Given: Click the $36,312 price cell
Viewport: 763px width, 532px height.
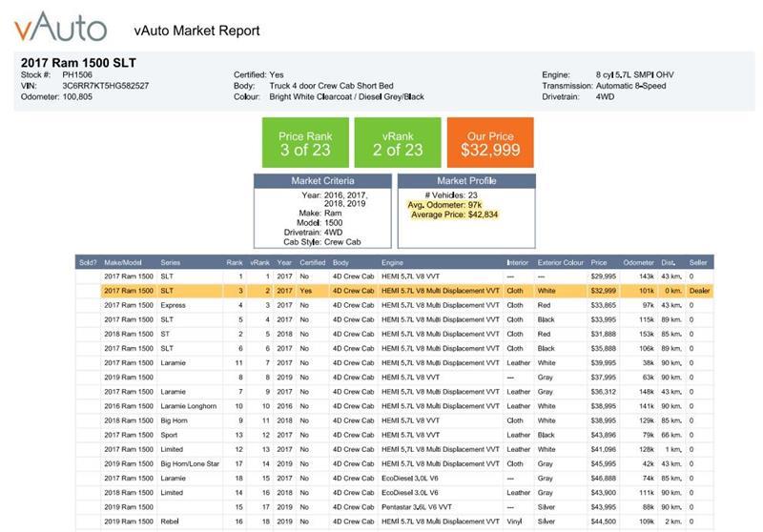Looking at the screenshot, I should [604, 392].
